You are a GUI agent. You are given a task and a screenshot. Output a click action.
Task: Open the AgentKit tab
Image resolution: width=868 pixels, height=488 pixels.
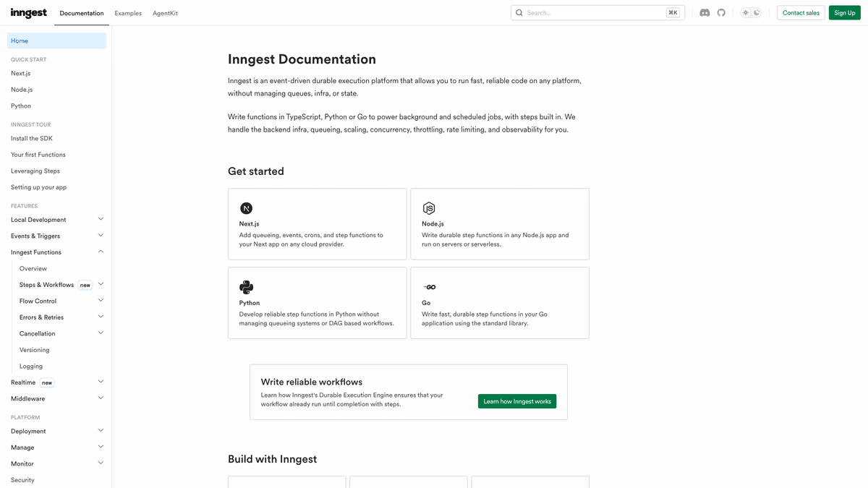point(165,13)
